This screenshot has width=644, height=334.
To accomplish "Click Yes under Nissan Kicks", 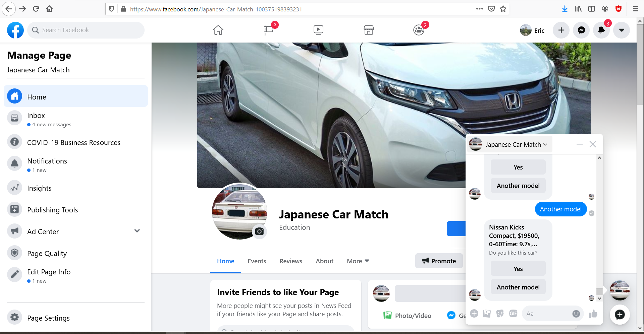I will (518, 269).
